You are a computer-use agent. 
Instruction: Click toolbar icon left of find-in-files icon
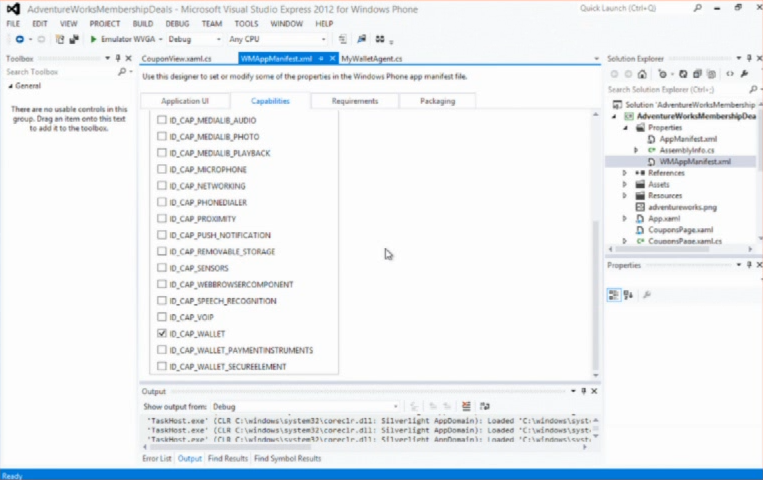(343, 39)
